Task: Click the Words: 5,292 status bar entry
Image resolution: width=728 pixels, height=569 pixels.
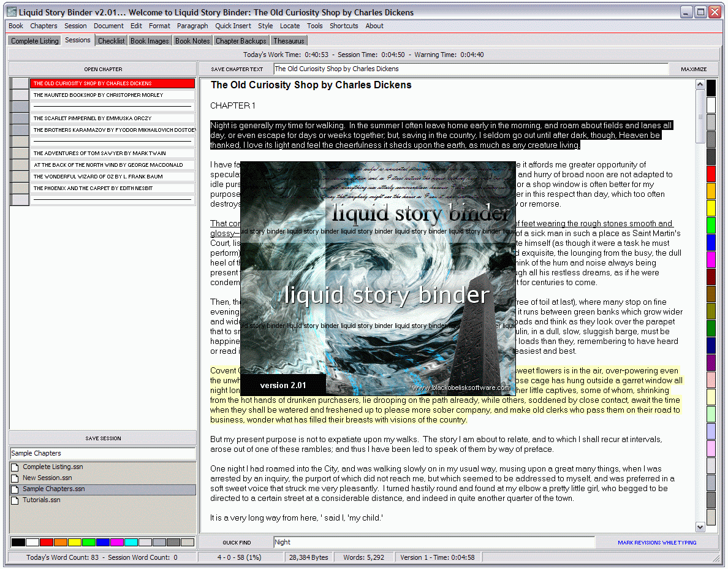Action: click(363, 557)
